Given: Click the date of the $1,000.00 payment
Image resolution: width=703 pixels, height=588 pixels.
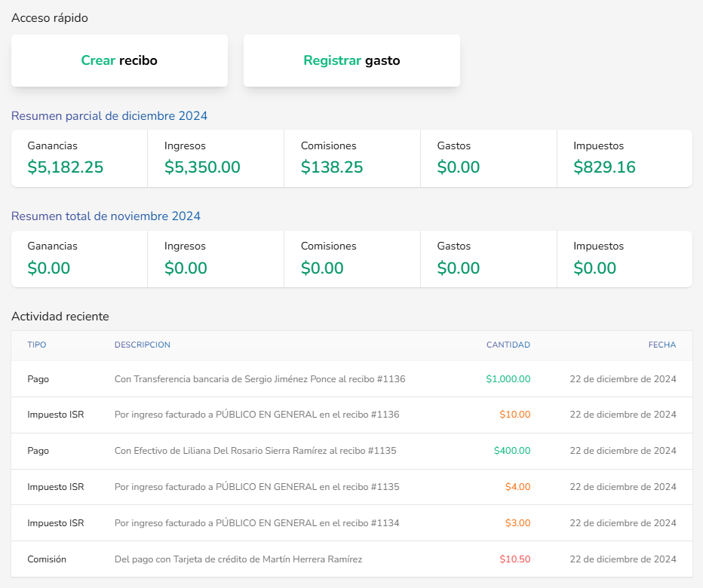Looking at the screenshot, I should pos(623,379).
